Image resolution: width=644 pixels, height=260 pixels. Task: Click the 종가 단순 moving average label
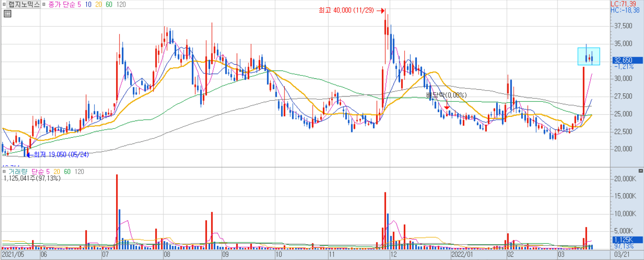coord(62,4)
